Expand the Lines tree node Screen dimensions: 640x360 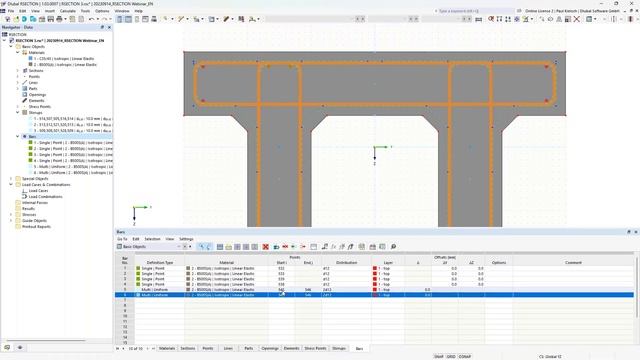coord(18,82)
